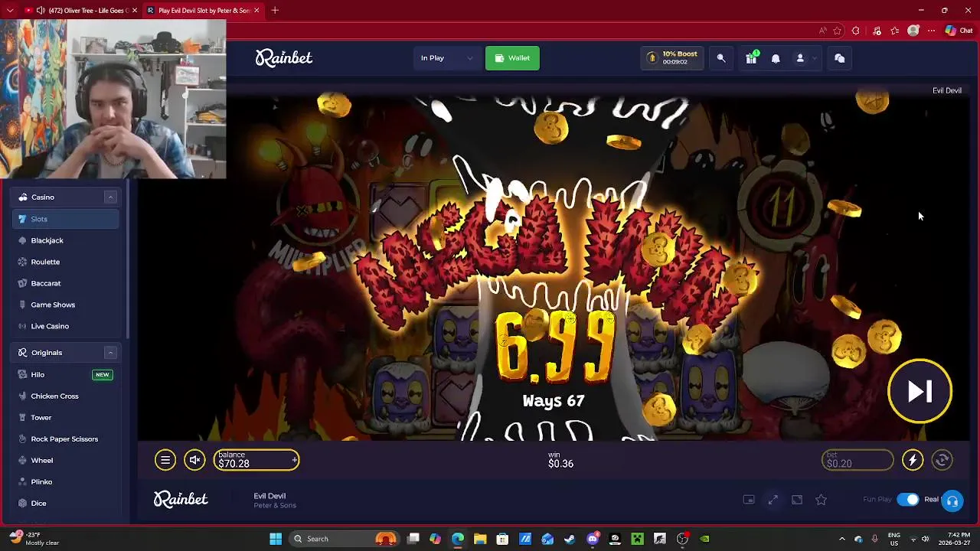Open Steam from the taskbar
The image size is (980, 551).
[570, 539]
